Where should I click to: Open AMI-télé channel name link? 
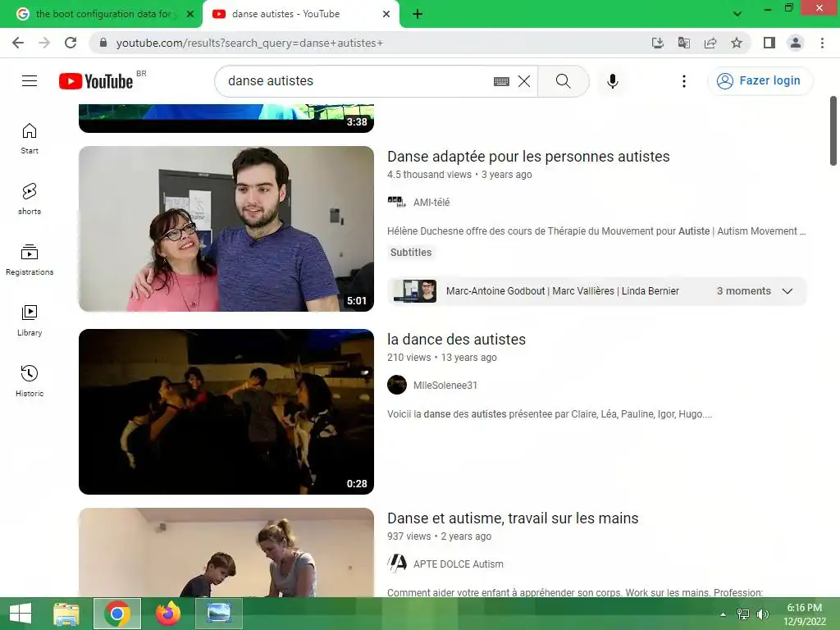coord(431,203)
